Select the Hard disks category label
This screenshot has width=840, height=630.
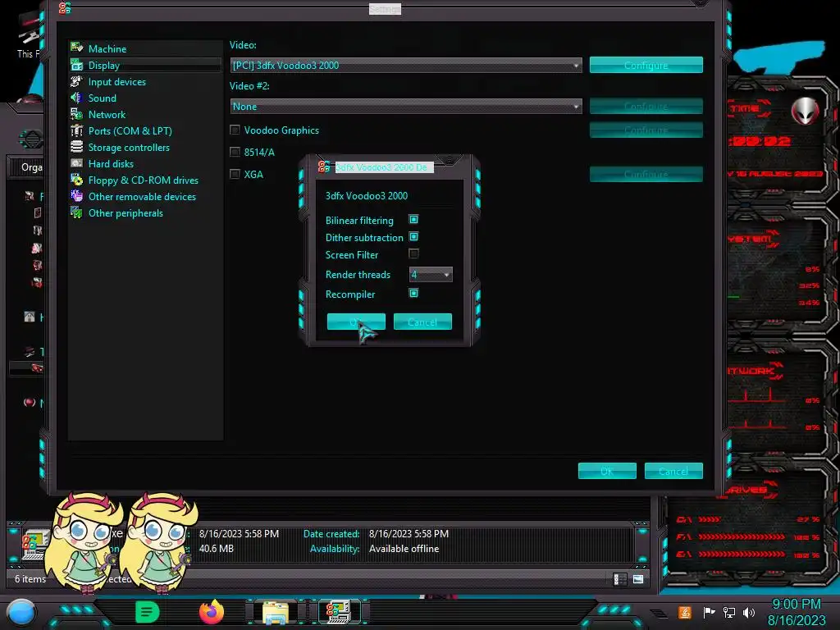coord(111,164)
